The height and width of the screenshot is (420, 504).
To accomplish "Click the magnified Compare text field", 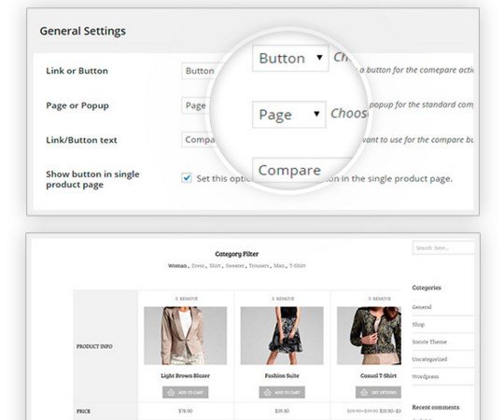I will point(301,170).
